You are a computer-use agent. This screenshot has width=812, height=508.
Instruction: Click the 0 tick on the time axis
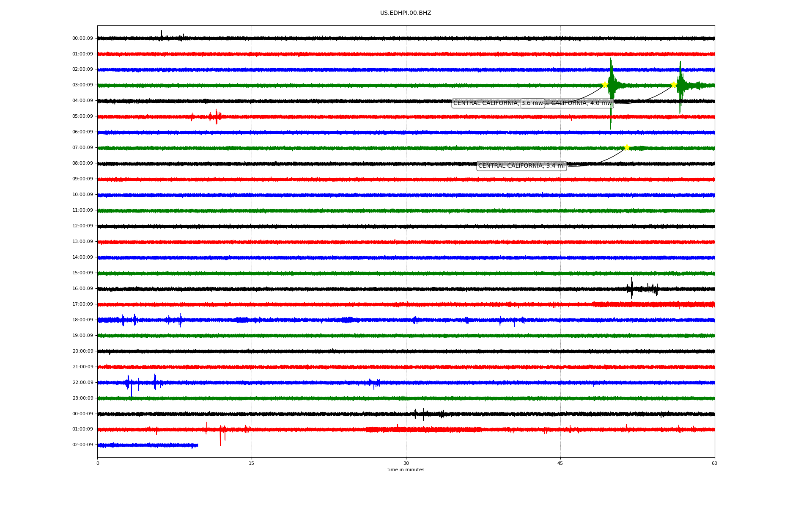click(98, 463)
